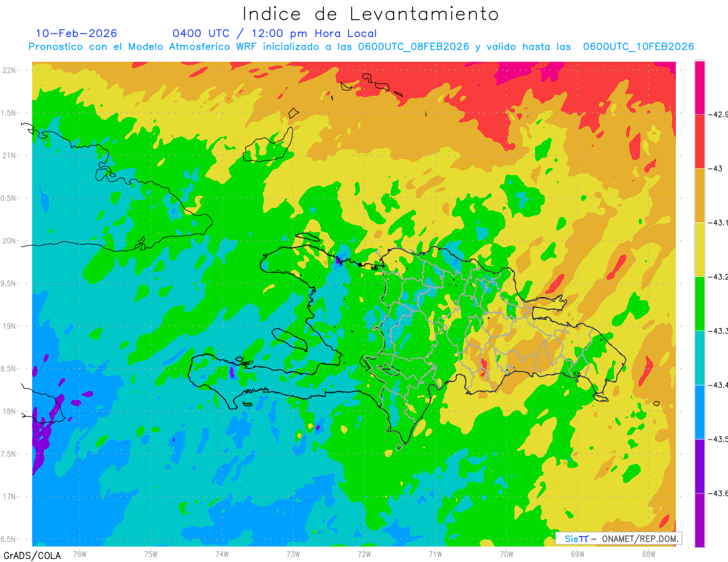Viewport: 728px width, 562px height.
Task: Click the green legend swatch below -43.2
Action: pyautogui.click(x=699, y=303)
